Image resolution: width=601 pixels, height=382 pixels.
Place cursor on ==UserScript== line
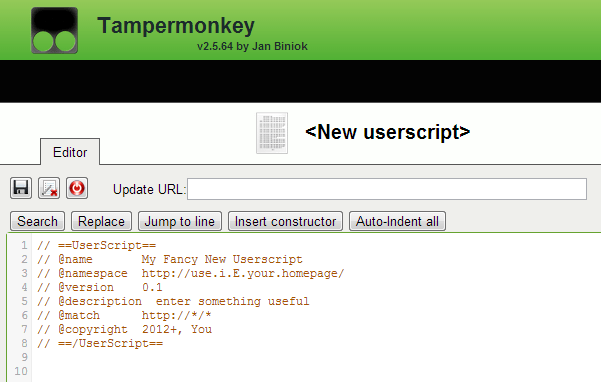(x=97, y=245)
